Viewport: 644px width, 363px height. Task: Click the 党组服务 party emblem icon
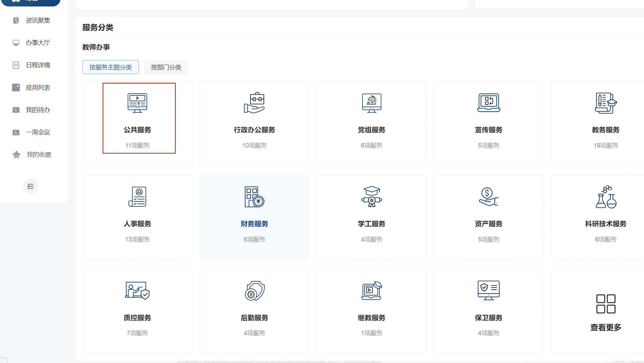point(371,103)
